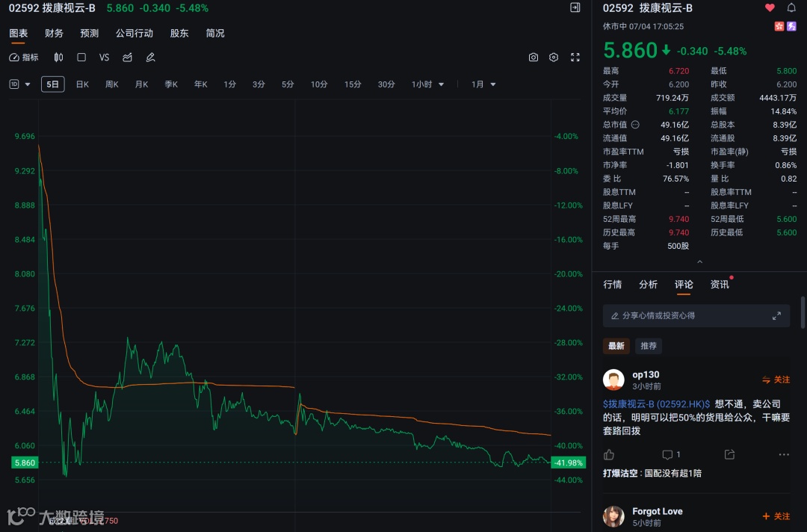
Task: Open $拨康视云-B (02592.HK)$ stock link
Action: point(656,404)
